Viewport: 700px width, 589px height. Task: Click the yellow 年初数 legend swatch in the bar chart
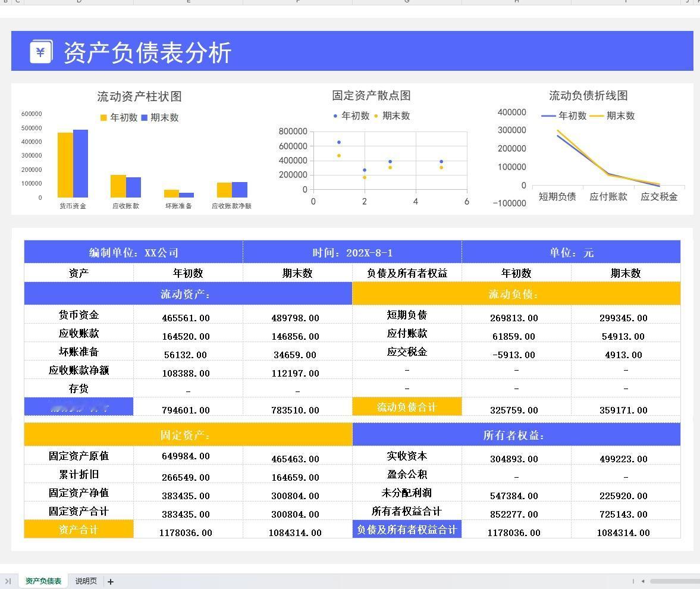(x=103, y=117)
